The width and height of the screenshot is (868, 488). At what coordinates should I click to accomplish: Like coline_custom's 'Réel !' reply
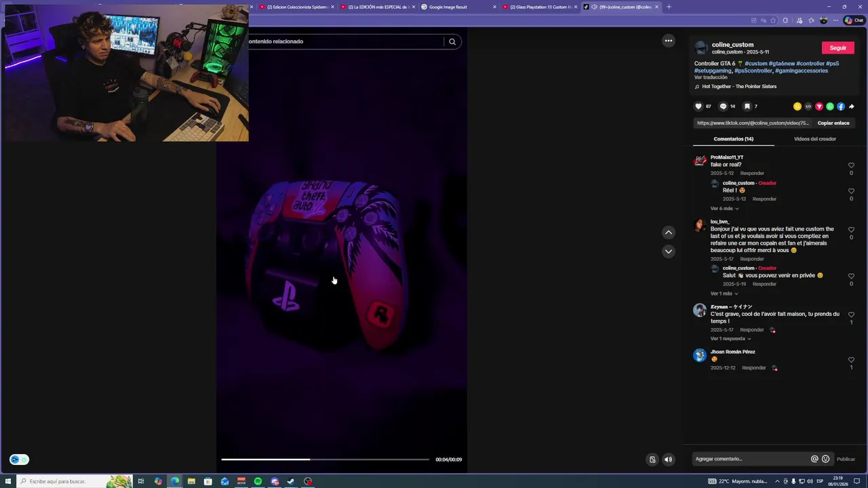point(851,191)
